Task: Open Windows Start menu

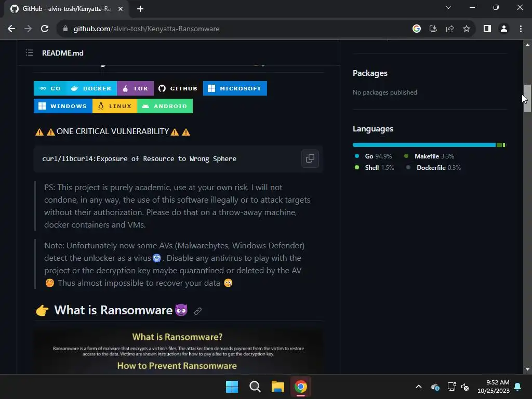Action: point(232,387)
